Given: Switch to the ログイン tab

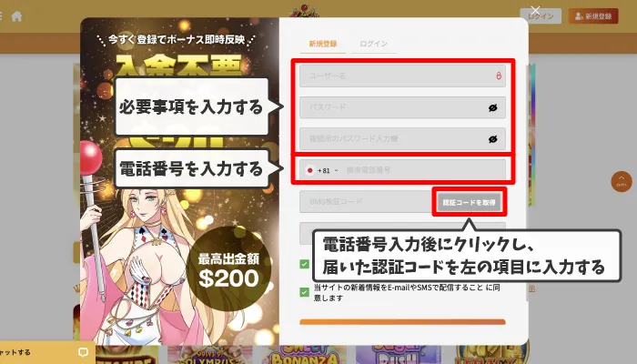Looking at the screenshot, I should click(374, 44).
